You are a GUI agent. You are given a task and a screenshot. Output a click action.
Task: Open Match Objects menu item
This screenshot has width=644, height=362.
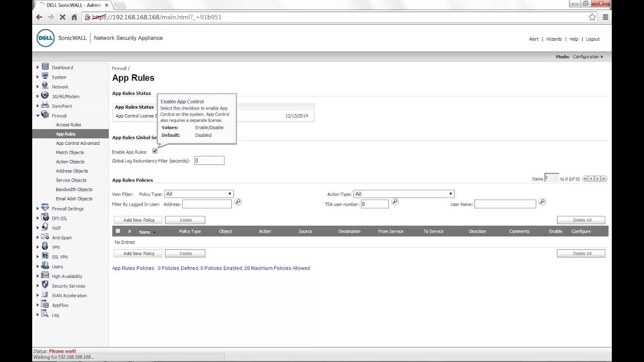[70, 152]
